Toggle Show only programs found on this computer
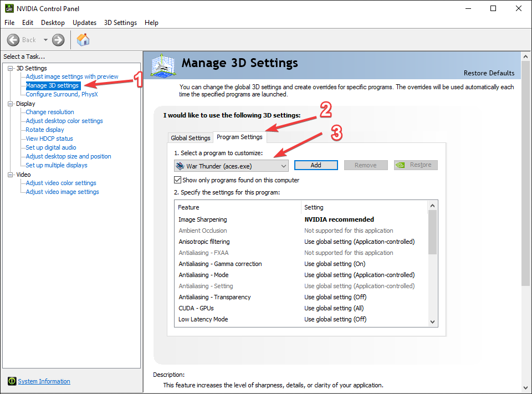The image size is (532, 394). coord(177,180)
